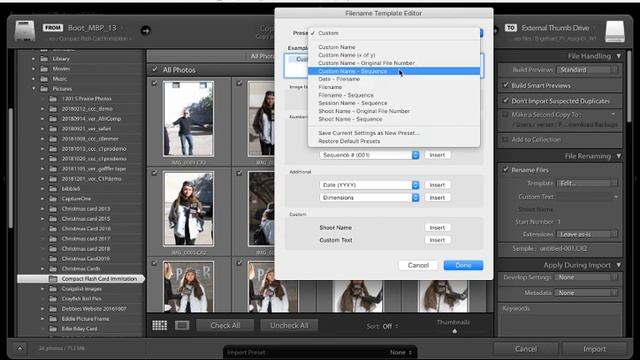This screenshot has width=640, height=360.
Task: Choose Restore Default Presets
Action: 394,141
